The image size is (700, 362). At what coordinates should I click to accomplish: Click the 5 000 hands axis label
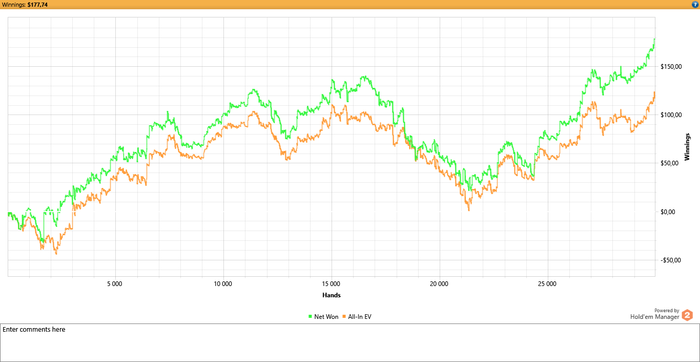coord(115,284)
